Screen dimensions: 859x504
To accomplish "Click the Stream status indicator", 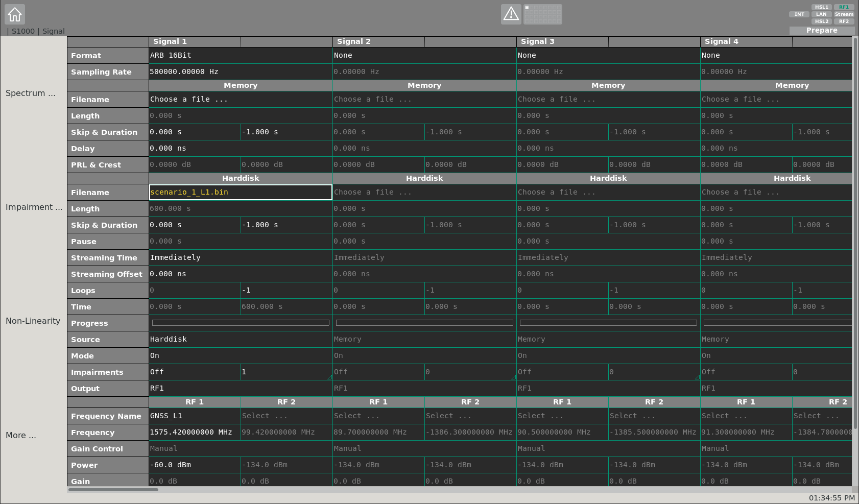I will 844,14.
